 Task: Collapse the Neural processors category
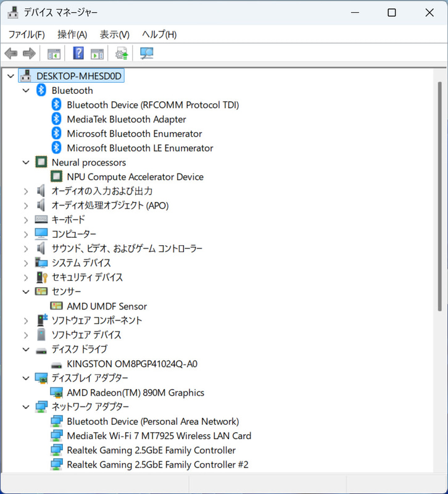[x=26, y=162]
